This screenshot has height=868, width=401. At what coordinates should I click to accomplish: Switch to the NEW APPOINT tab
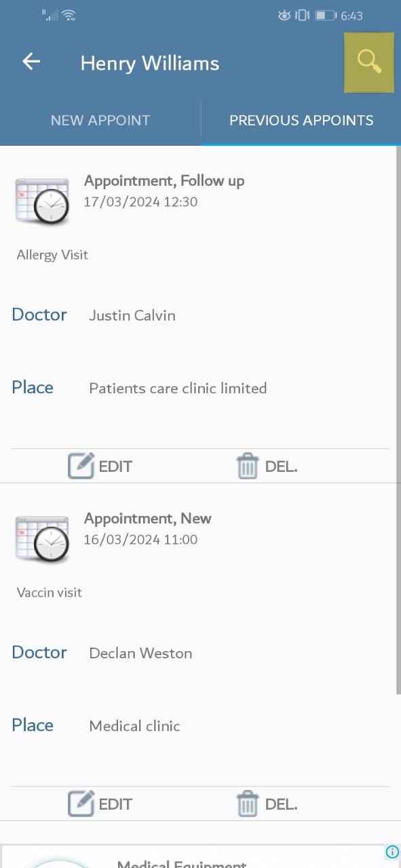pyautogui.click(x=100, y=121)
